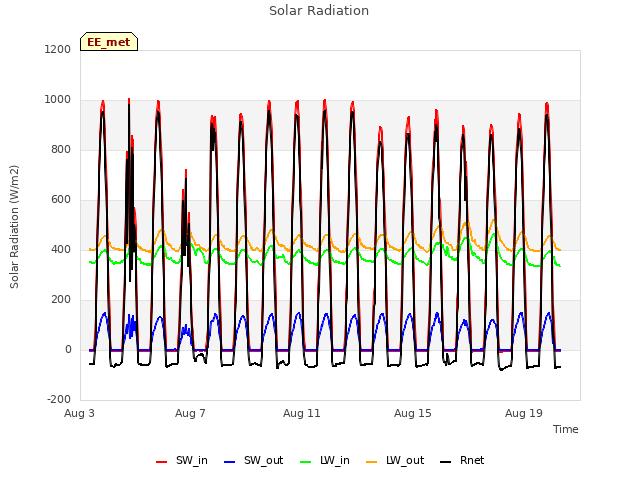Click the Aug 3 x-axis tick label

79,413
